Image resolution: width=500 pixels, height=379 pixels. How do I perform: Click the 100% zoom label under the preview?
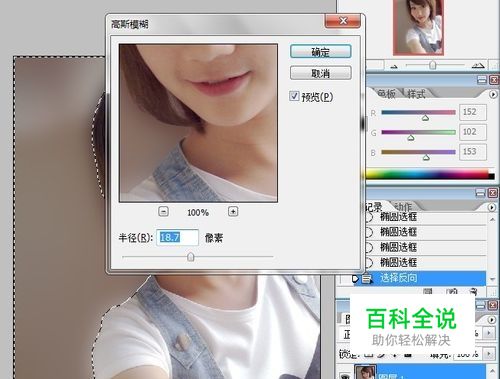click(198, 212)
